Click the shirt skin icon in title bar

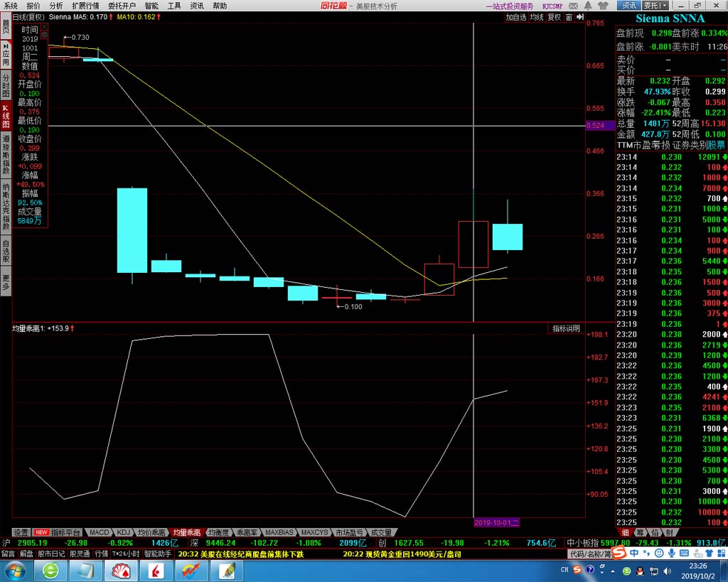click(603, 6)
